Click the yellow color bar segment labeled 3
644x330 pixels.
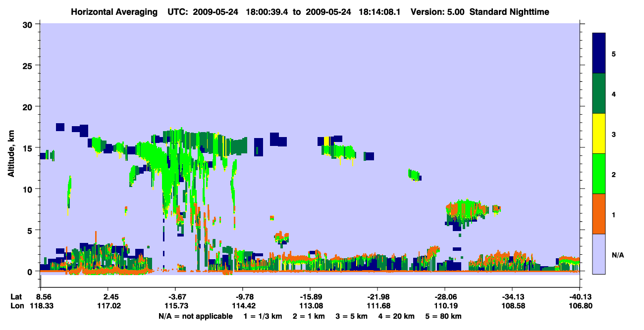[x=599, y=134]
